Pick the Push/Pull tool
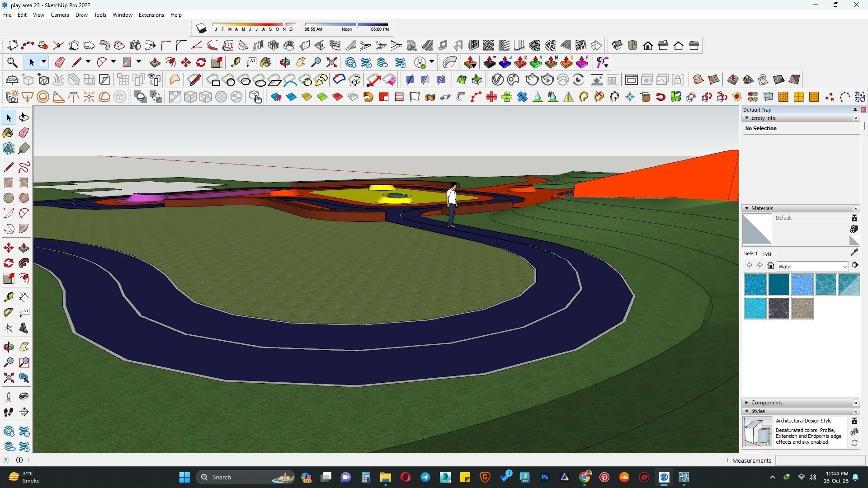868x488 pixels. pyautogui.click(x=24, y=248)
